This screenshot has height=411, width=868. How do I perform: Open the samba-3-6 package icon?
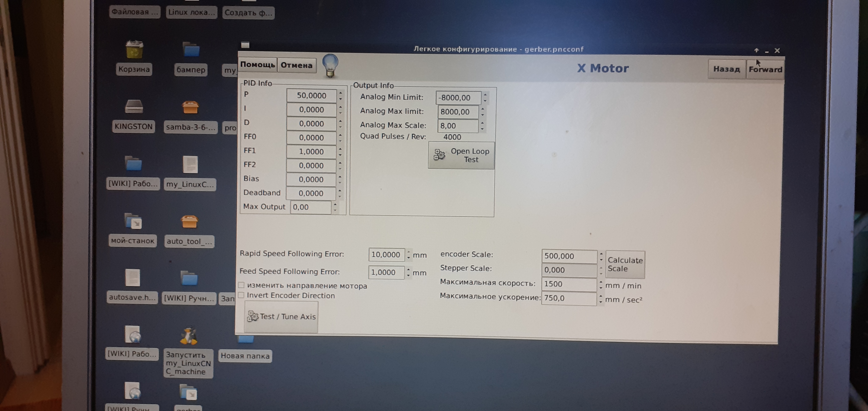(190, 108)
